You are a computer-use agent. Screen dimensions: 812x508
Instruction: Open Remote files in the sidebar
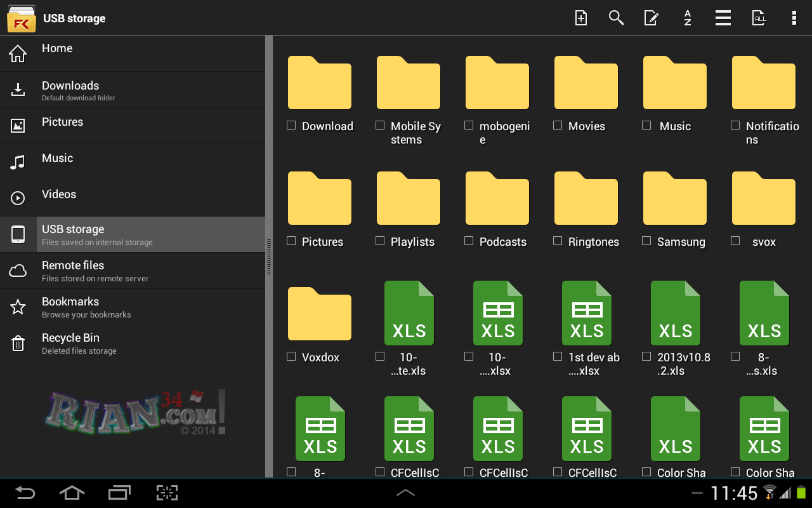pyautogui.click(x=133, y=271)
